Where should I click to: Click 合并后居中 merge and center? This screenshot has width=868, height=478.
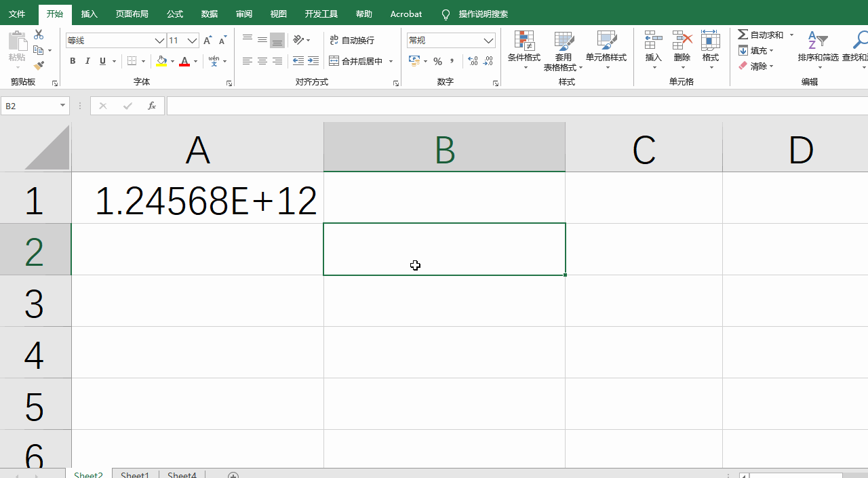coord(356,61)
